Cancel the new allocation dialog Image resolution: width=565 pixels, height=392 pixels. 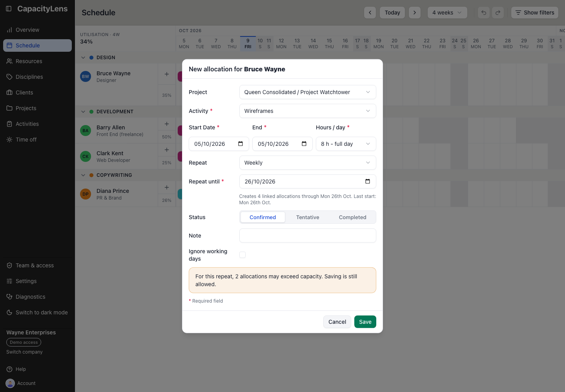(337, 322)
